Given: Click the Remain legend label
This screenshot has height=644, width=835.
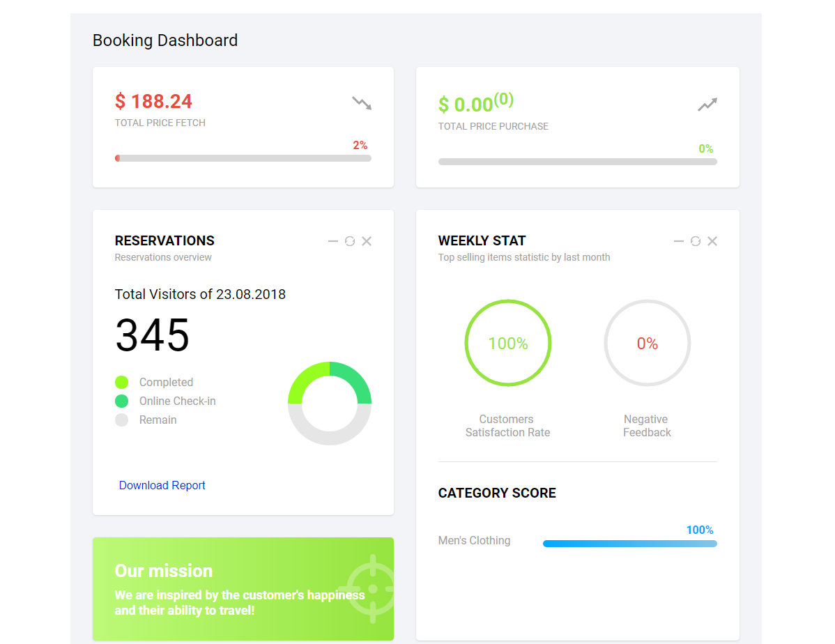Looking at the screenshot, I should (x=158, y=420).
